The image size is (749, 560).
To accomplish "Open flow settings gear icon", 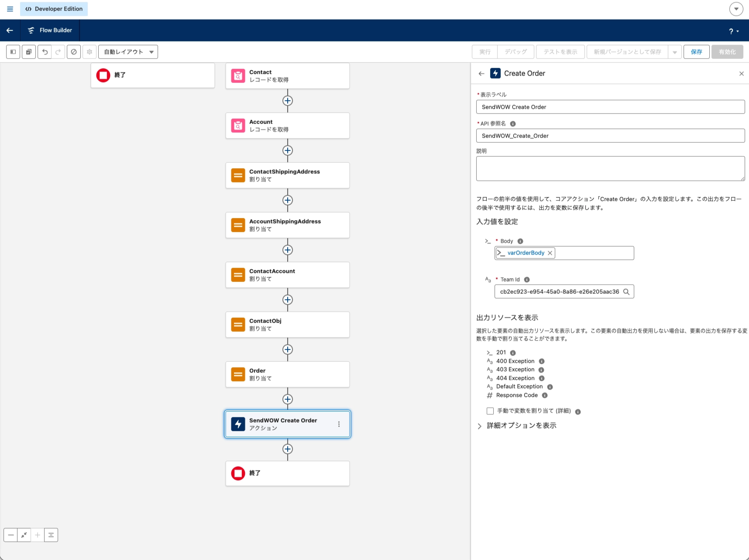I will (x=89, y=52).
